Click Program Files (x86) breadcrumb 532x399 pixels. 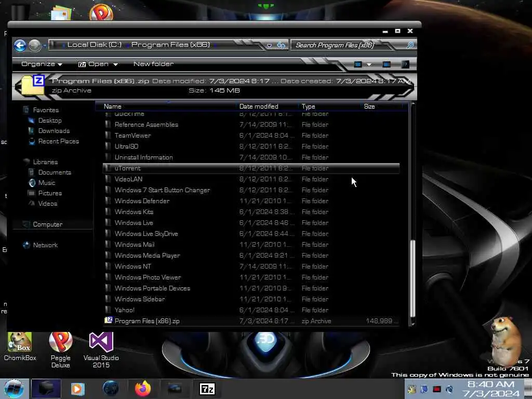tap(170, 45)
